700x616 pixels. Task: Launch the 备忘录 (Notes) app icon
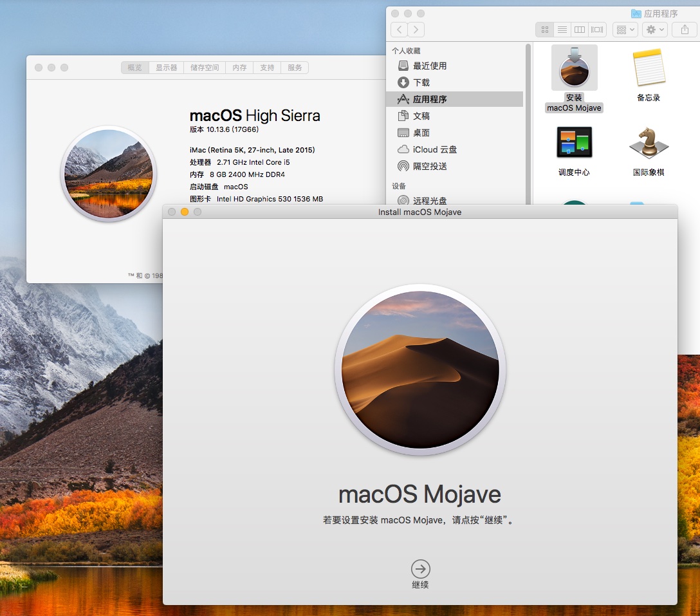(x=649, y=71)
